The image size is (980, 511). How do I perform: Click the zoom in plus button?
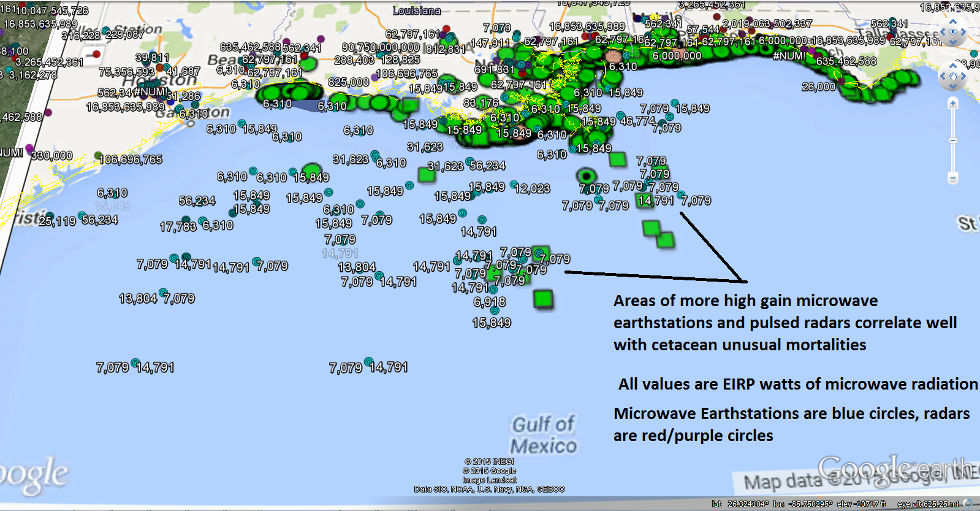(953, 104)
